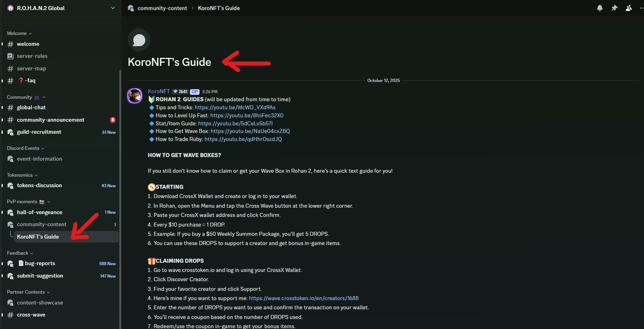Open notification settings bell icon
The height and width of the screenshot is (329, 644).
click(x=600, y=8)
